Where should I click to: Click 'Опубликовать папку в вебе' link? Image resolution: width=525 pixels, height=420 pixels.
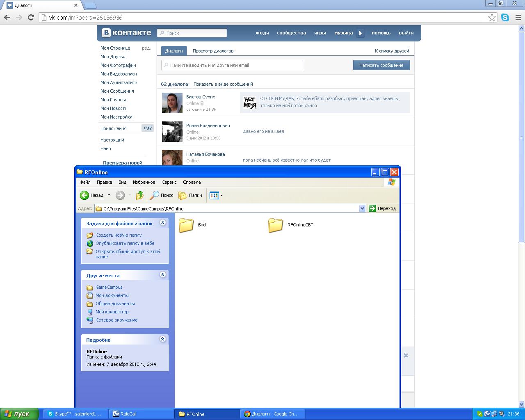(x=125, y=243)
